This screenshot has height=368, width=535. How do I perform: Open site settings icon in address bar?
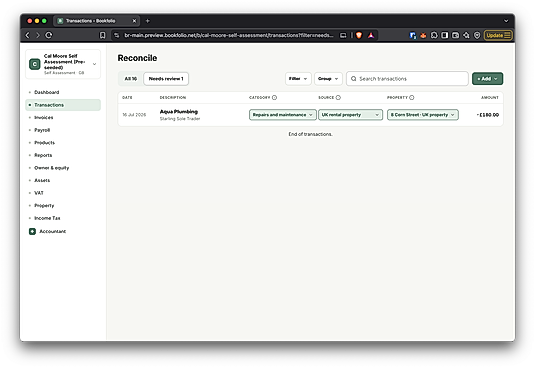[x=117, y=35]
